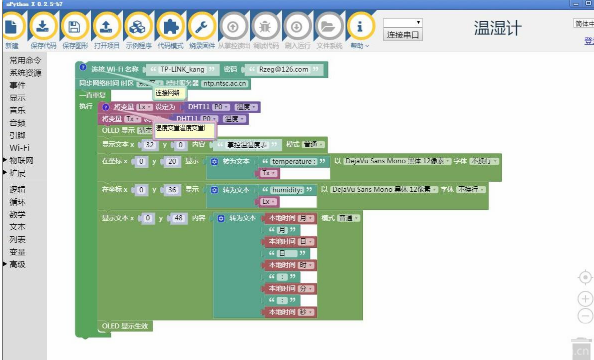Click the 保存图形 floppy disk icon
Viewport: 594px width, 360px height.
(x=75, y=27)
